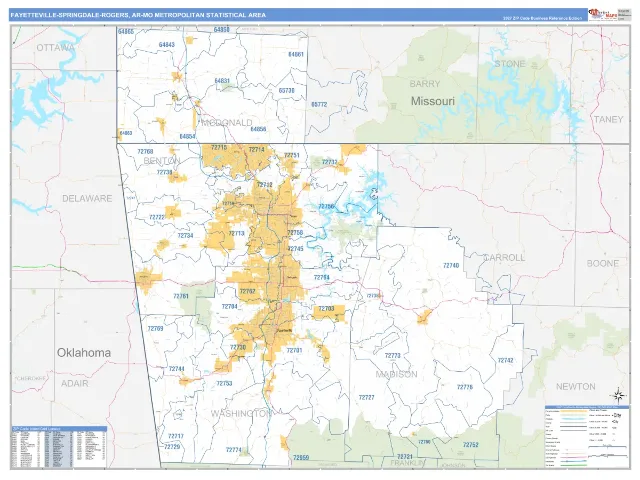Click the Missouri state label
Image resolution: width=640 pixels, height=480 pixels.
tap(433, 101)
